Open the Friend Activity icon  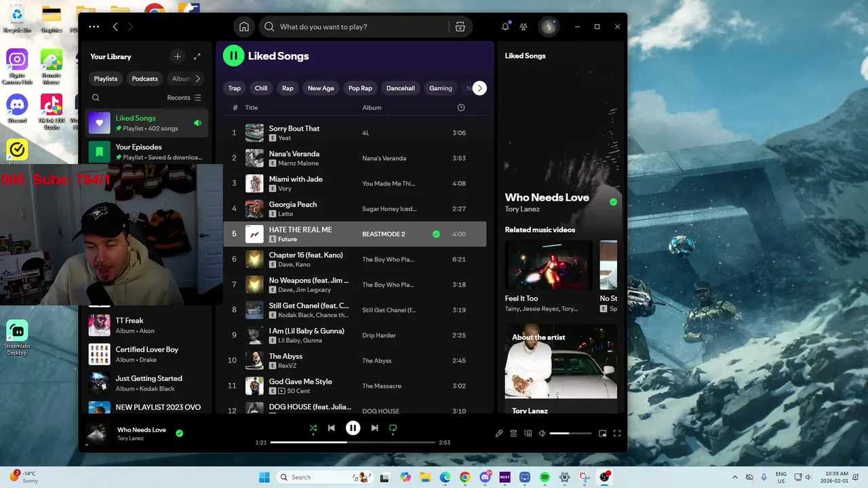pos(524,26)
